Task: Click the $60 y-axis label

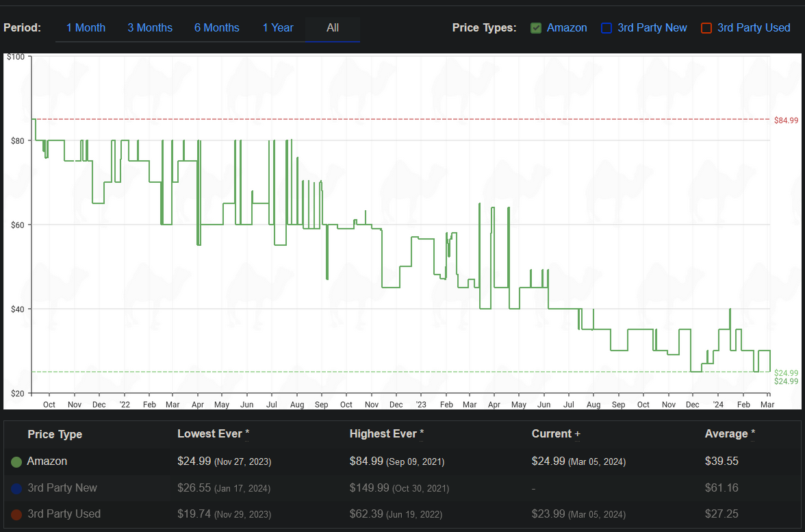Action: click(x=18, y=225)
